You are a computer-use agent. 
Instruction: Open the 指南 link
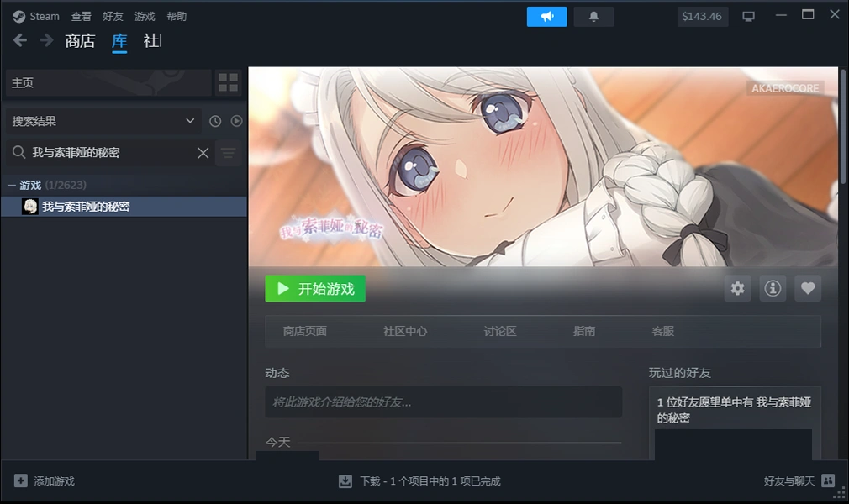tap(584, 331)
